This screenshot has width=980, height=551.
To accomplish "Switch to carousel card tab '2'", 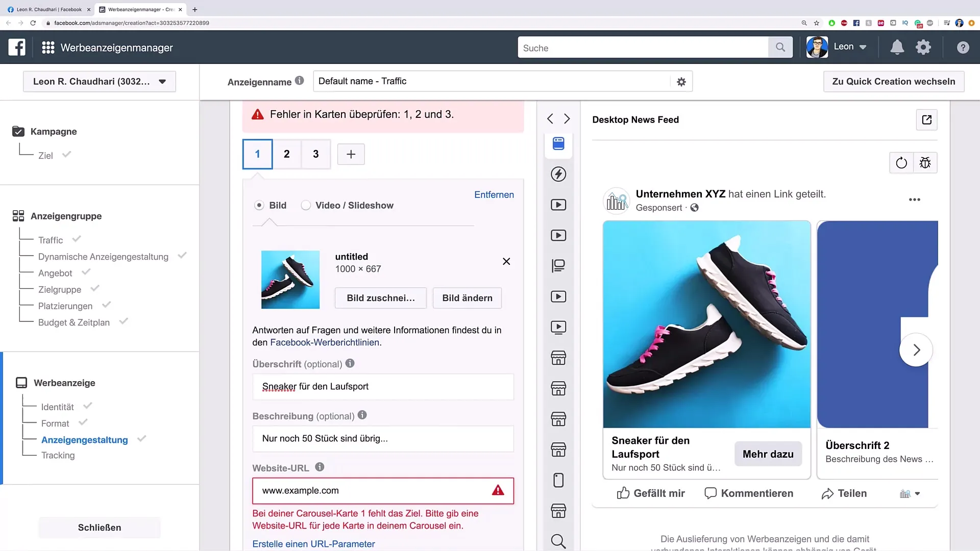I will click(287, 154).
